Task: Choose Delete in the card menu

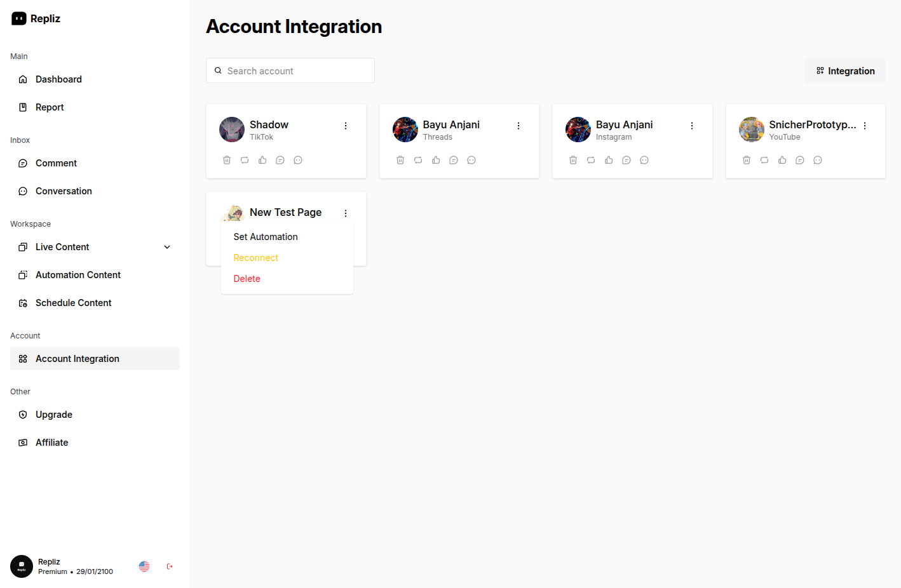Action: tap(247, 279)
